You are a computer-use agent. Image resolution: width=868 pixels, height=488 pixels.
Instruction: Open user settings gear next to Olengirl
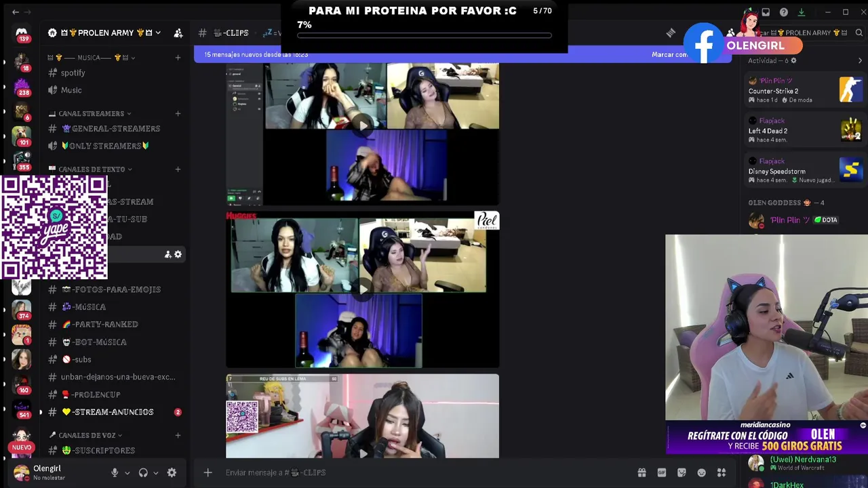pyautogui.click(x=172, y=472)
